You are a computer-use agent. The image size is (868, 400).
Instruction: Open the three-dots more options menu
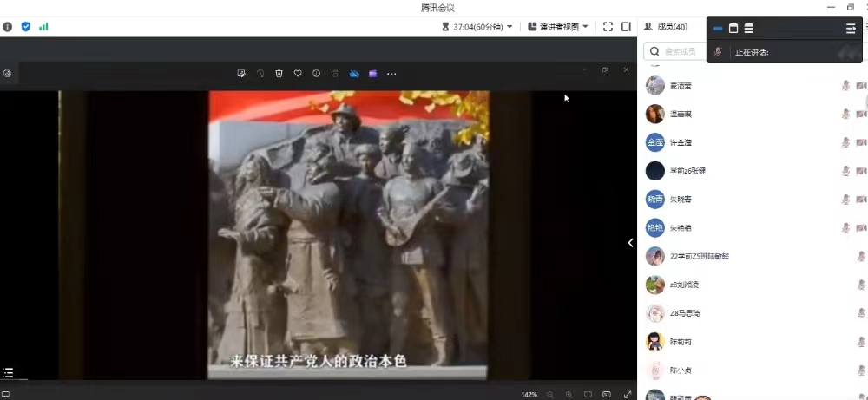391,74
